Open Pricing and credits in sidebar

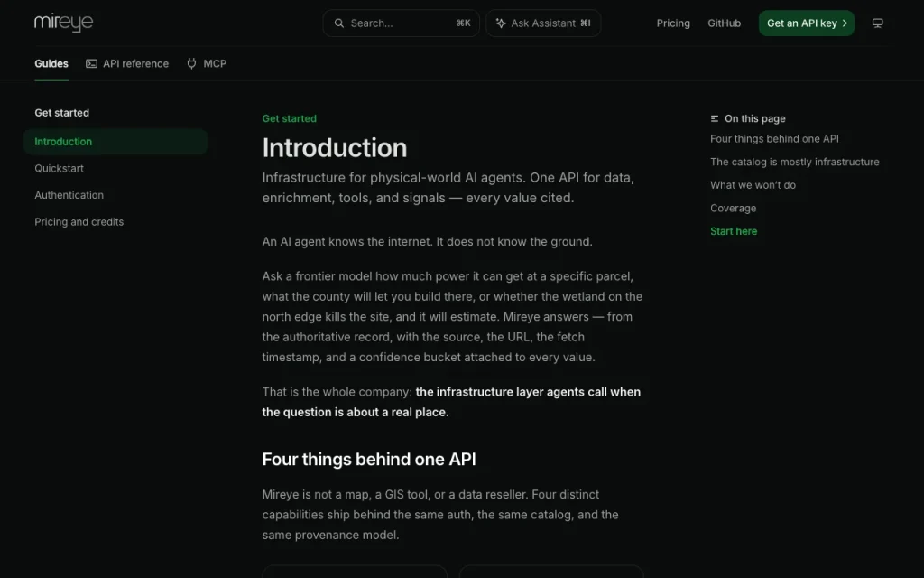[79, 222]
